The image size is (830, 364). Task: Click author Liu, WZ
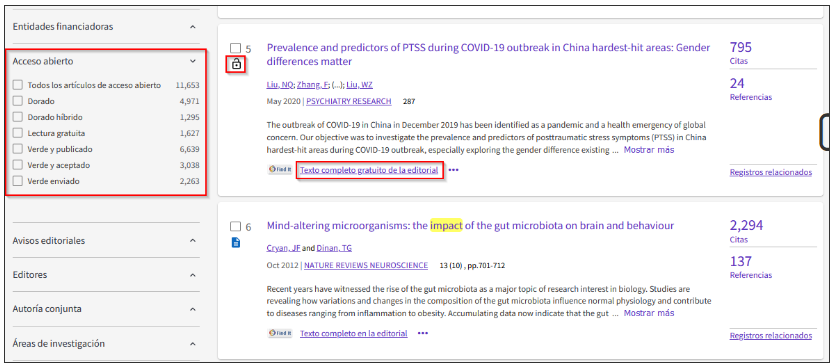pos(359,85)
